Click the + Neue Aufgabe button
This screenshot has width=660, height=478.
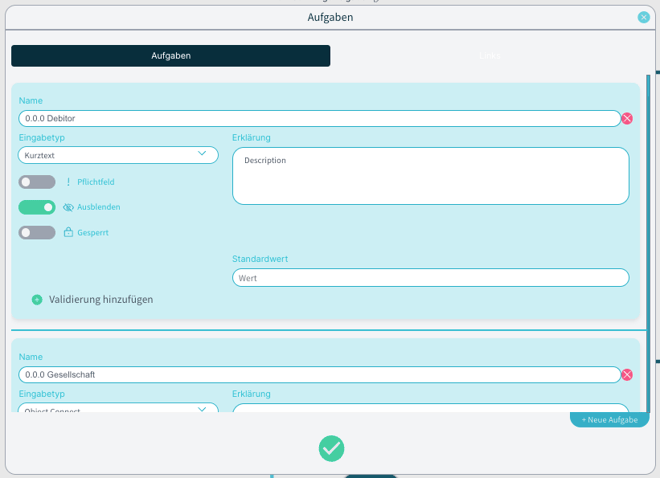point(609,419)
